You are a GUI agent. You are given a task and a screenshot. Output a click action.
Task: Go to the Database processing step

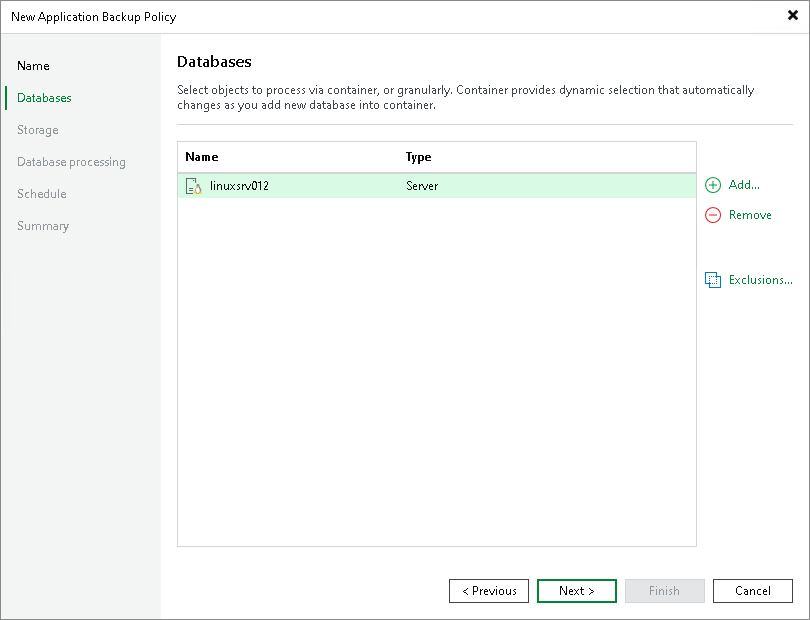point(71,161)
